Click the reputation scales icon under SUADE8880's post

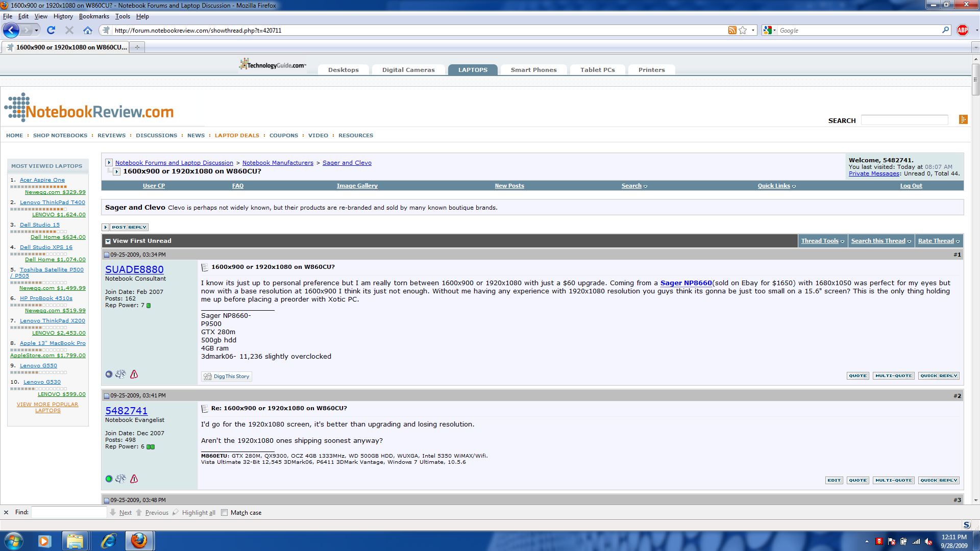pyautogui.click(x=120, y=374)
